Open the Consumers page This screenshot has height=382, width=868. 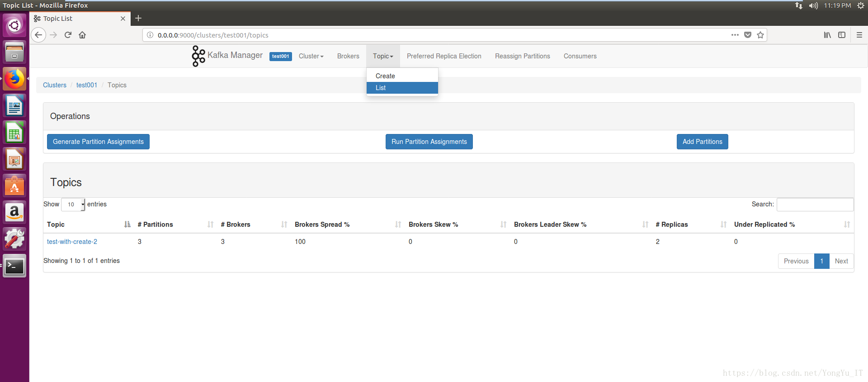pos(580,56)
